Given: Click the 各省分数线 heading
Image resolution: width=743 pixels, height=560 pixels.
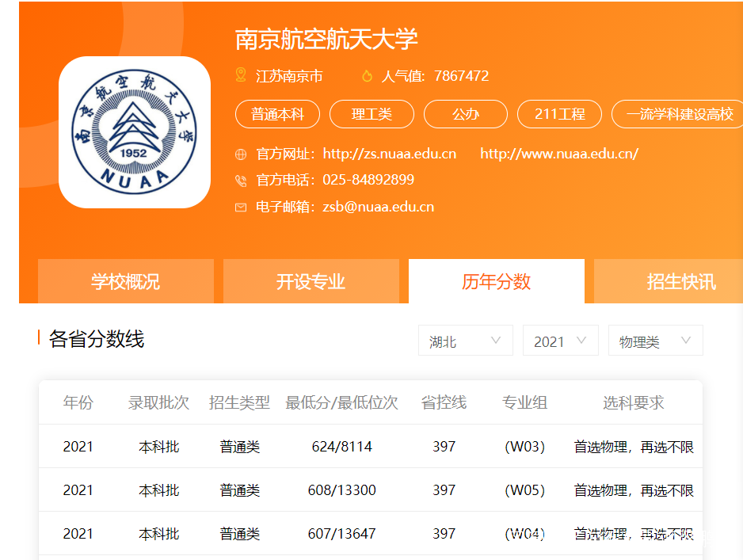Looking at the screenshot, I should [x=97, y=339].
